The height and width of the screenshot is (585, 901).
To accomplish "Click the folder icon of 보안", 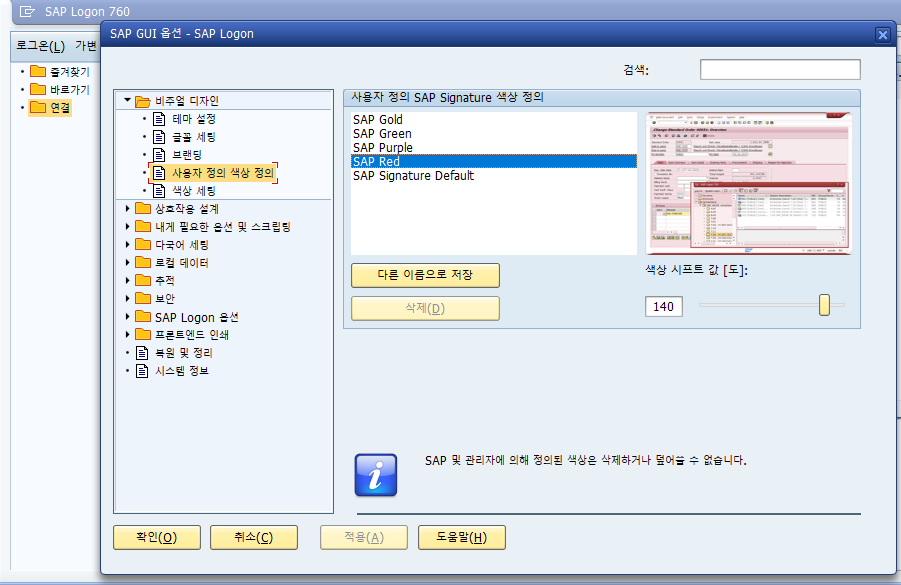I will 143,298.
